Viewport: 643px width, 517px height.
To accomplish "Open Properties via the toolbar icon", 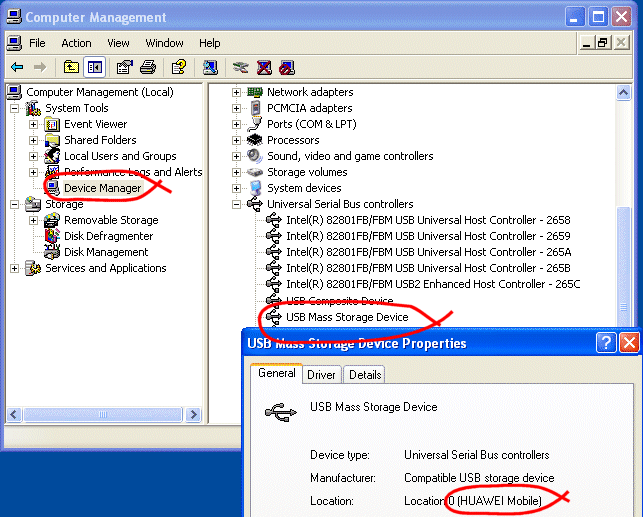I will pos(125,67).
